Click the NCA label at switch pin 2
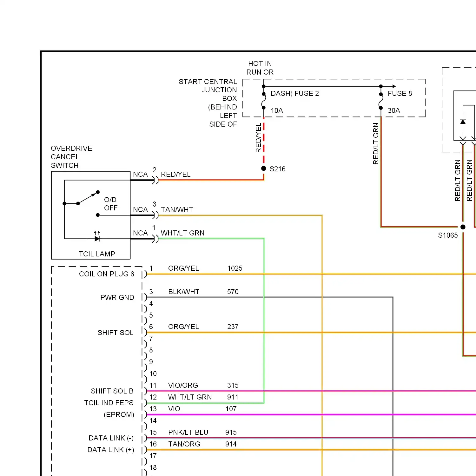This screenshot has width=476, height=476. click(x=140, y=174)
